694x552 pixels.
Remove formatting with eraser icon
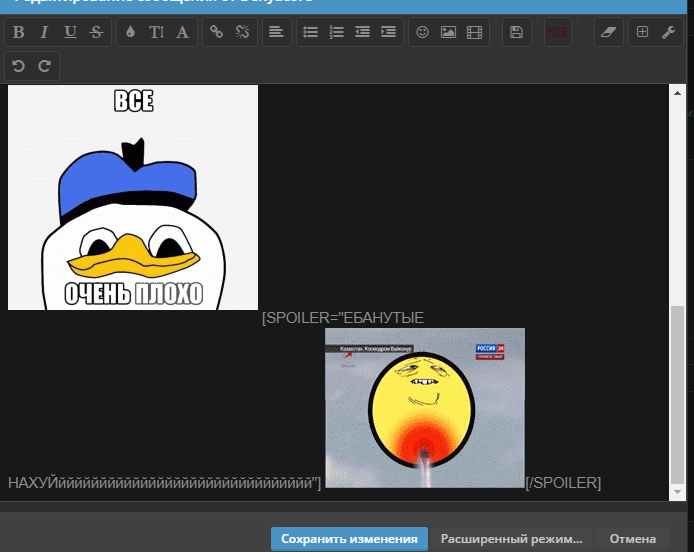point(609,32)
